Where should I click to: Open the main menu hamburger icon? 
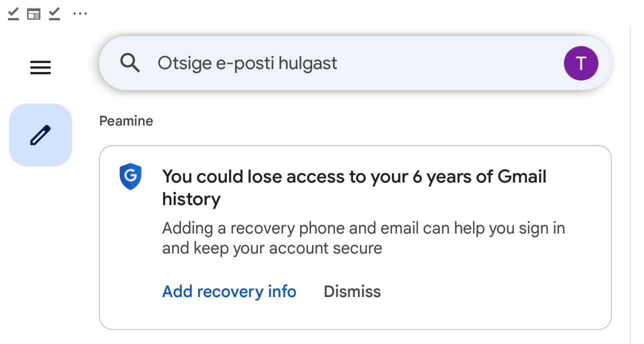(40, 67)
